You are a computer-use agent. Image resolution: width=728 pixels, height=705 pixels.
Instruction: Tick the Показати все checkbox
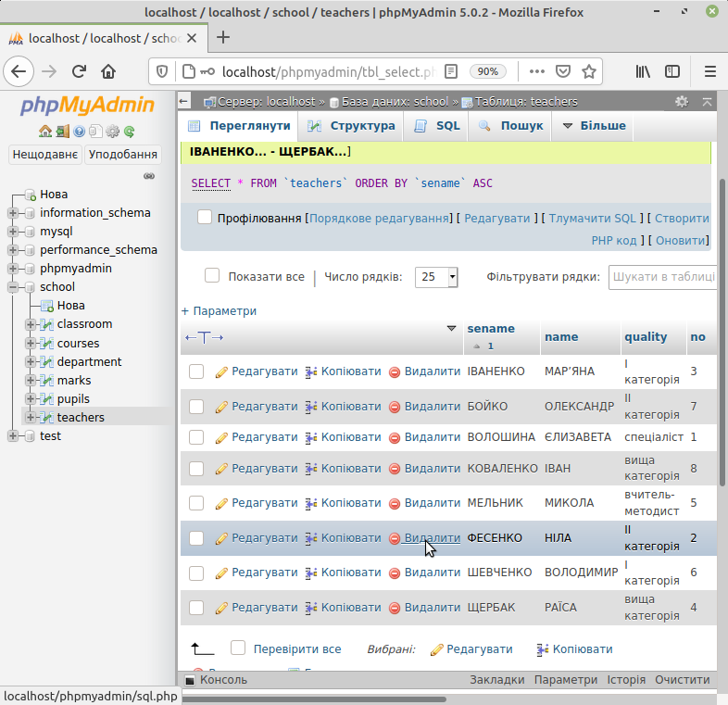[212, 276]
